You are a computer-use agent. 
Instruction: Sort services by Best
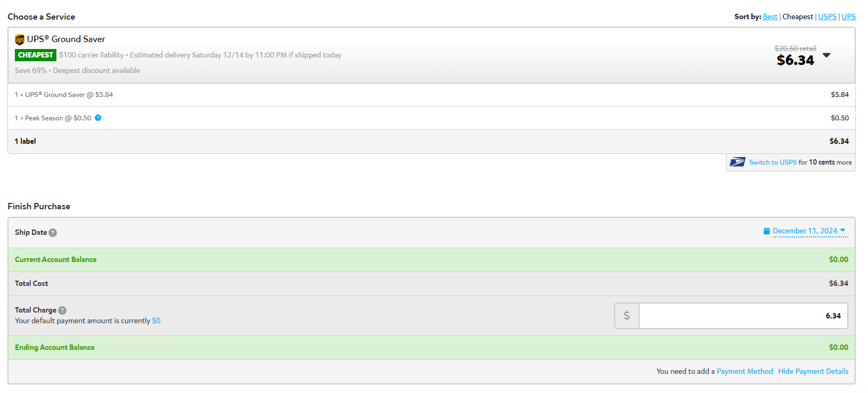[x=770, y=17]
